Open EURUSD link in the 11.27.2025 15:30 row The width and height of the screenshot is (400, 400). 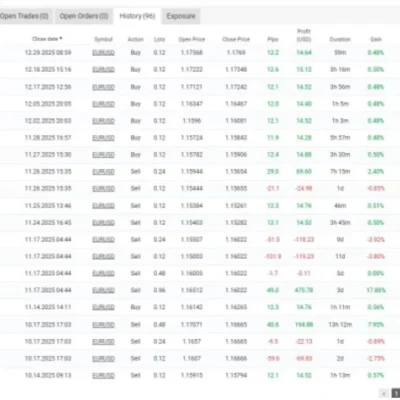pyautogui.click(x=103, y=155)
